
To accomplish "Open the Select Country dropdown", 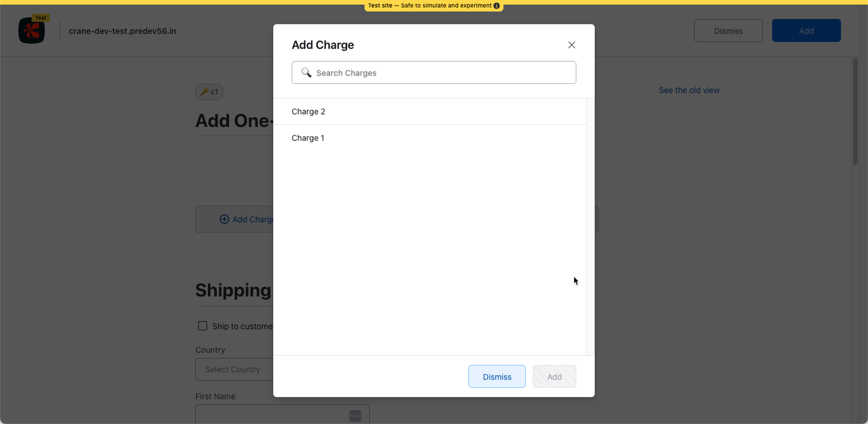I will coord(233,369).
